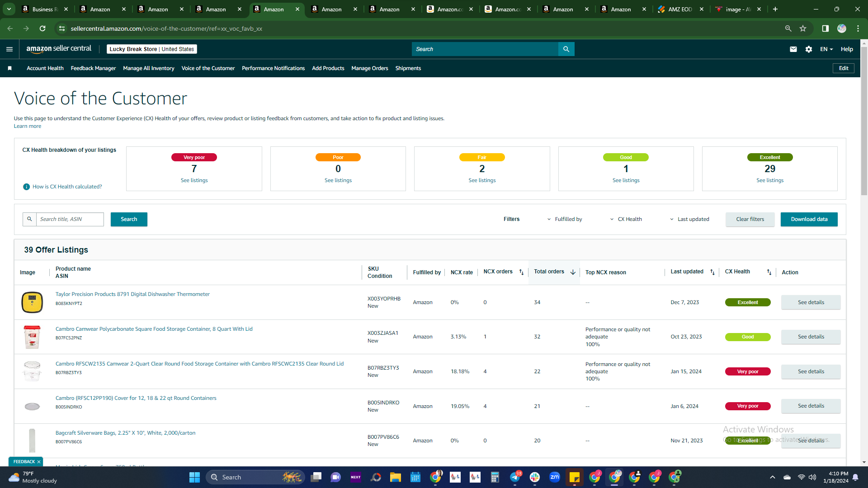Image resolution: width=868 pixels, height=488 pixels.
Task: Sort by NCX orders arrows
Action: [x=521, y=272]
